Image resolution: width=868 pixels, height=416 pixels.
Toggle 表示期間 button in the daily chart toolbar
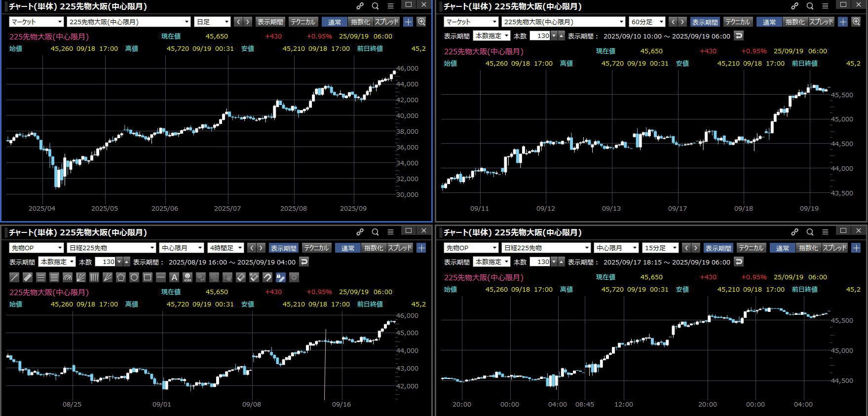pos(270,22)
